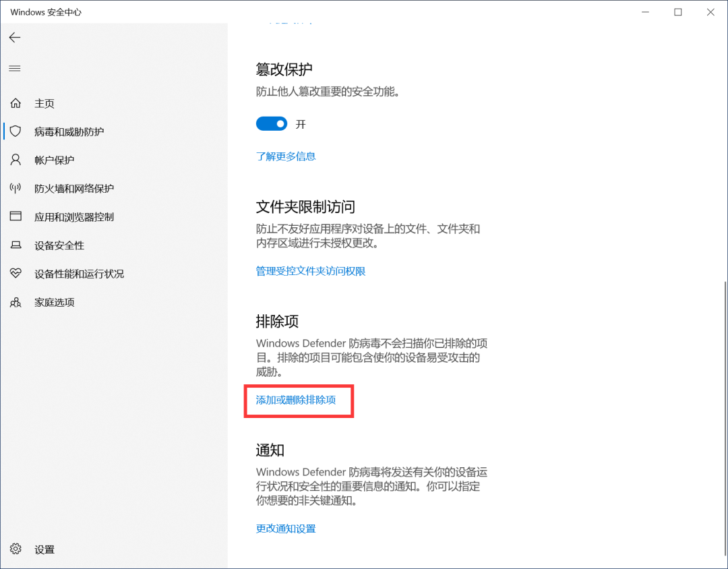Screen dimensions: 728x569
Task: Click the 排除项 heading
Action: coord(277,321)
